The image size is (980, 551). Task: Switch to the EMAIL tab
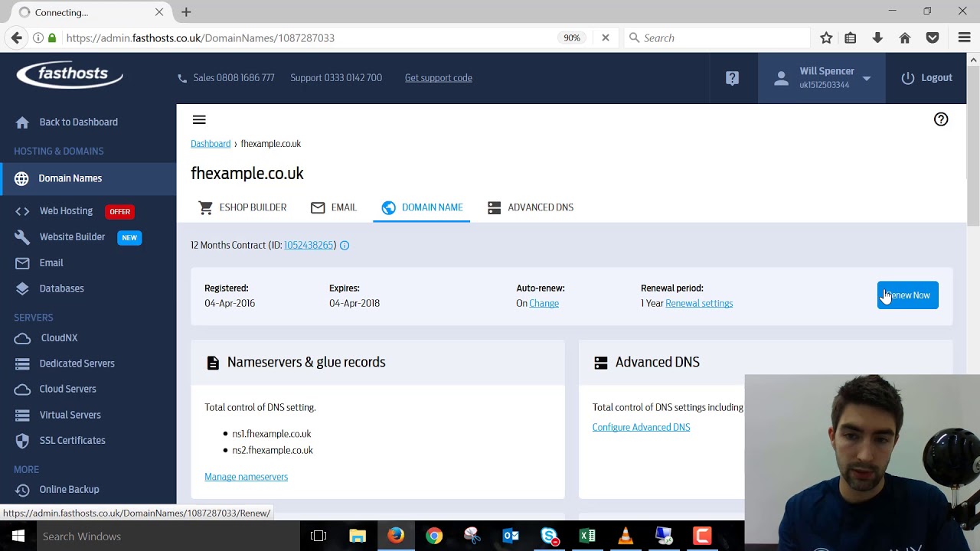point(334,207)
